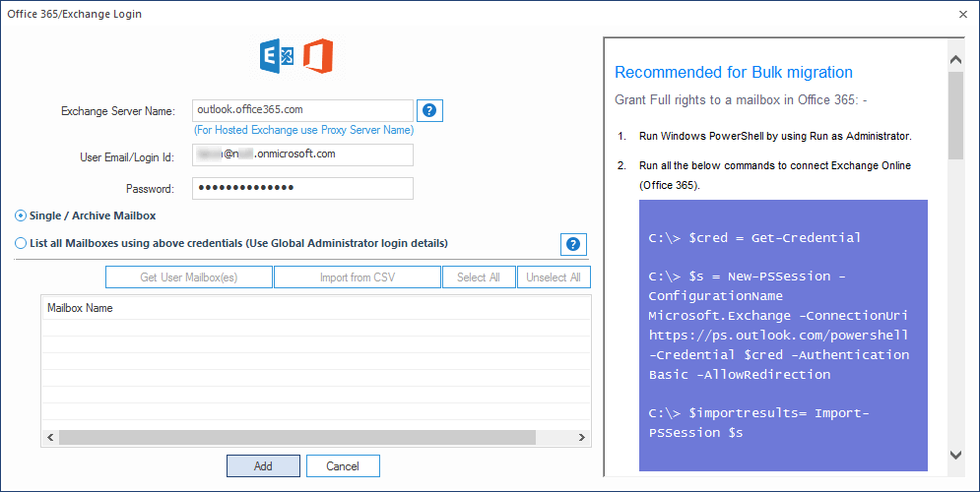Click the help panel scroll down arrow
The image size is (980, 492).
tap(955, 455)
